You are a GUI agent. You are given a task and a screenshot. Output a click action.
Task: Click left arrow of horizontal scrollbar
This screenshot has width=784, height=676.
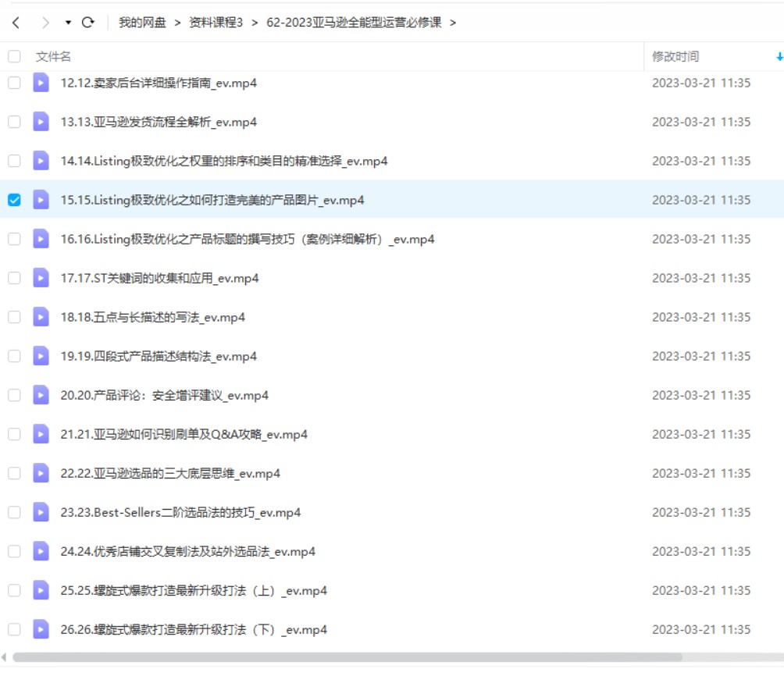(4, 657)
